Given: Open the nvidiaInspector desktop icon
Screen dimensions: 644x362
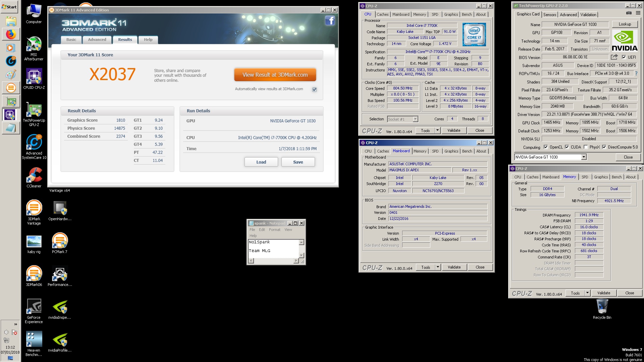Looking at the screenshot, I should pos(60,309).
